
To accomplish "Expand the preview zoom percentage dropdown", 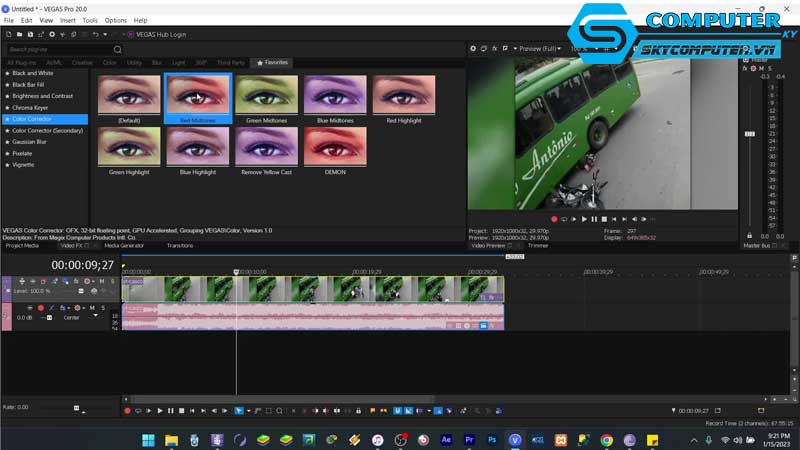I will point(580,48).
